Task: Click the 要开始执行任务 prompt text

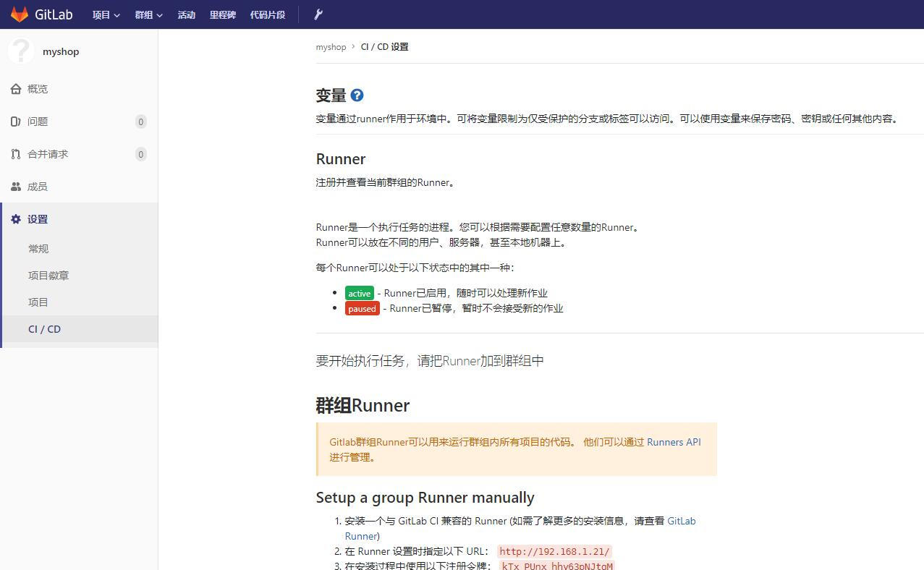Action: pyautogui.click(x=430, y=360)
